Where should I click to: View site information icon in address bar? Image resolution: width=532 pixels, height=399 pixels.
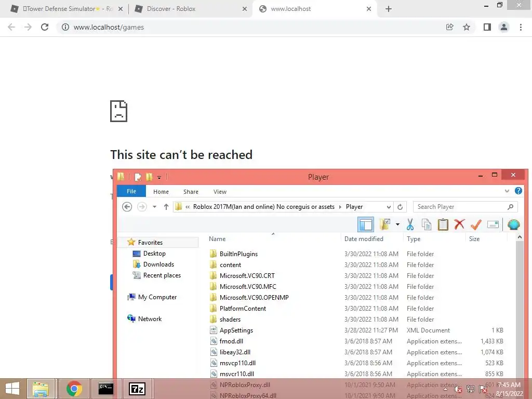pos(65,27)
